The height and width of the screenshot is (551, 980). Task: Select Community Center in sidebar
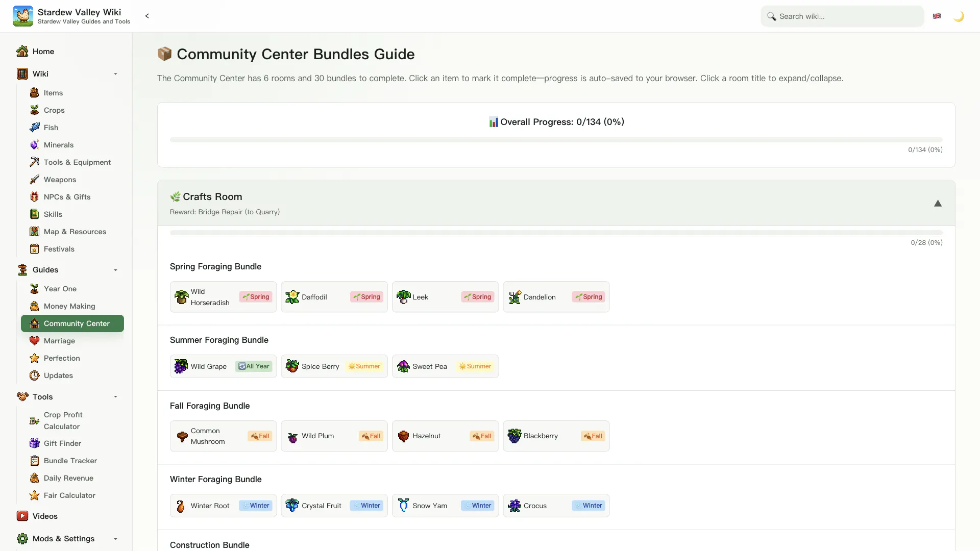72,323
